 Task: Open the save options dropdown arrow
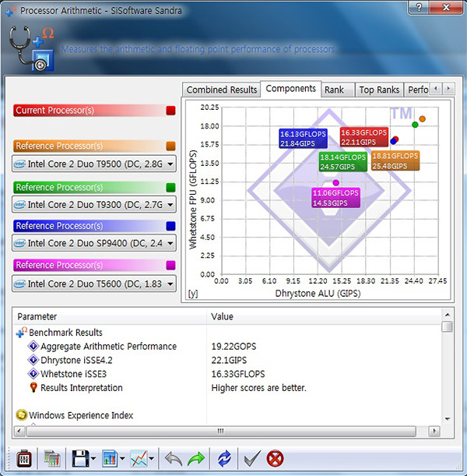click(93, 459)
